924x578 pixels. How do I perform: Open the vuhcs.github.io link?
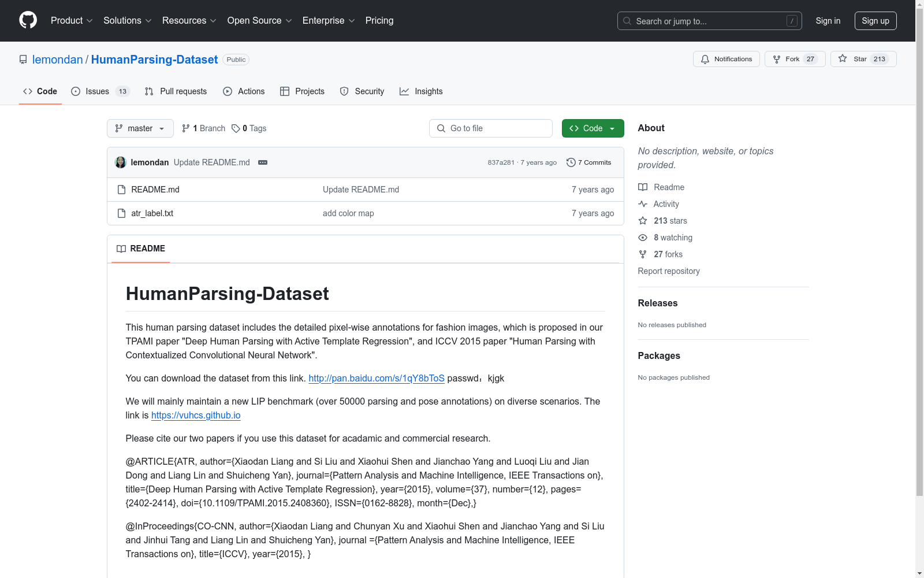tap(196, 415)
